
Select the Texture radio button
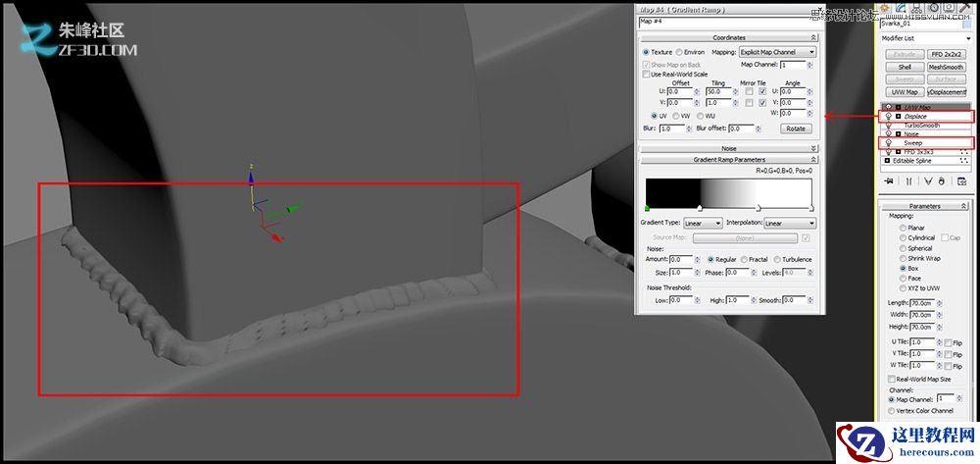[646, 52]
